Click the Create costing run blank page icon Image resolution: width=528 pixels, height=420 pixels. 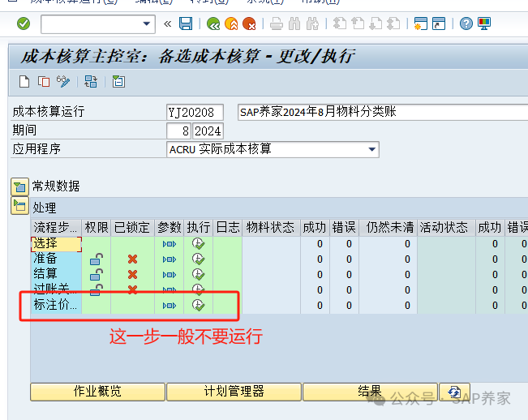[x=24, y=81]
